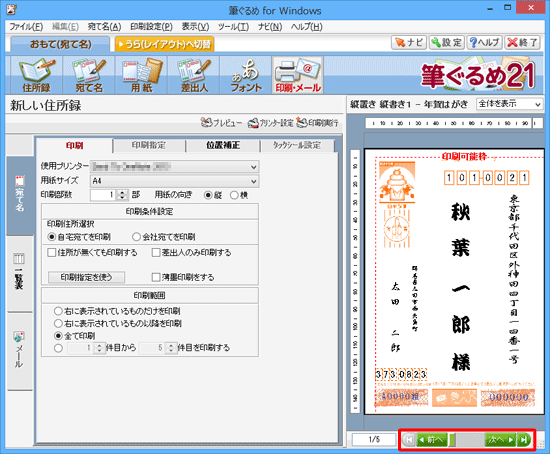Click 印刷実行 to execute printing
Screen dimensions: 550x454
pos(317,123)
